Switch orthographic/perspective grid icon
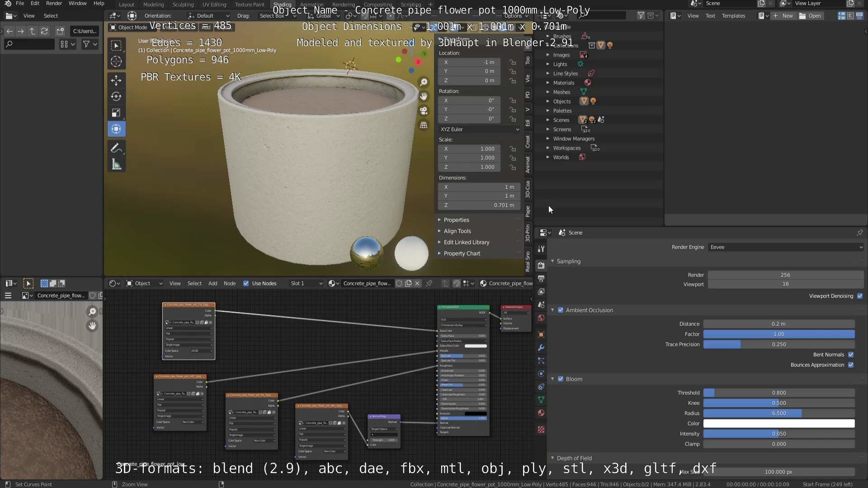Viewport: 868px width, 488px height. [424, 125]
